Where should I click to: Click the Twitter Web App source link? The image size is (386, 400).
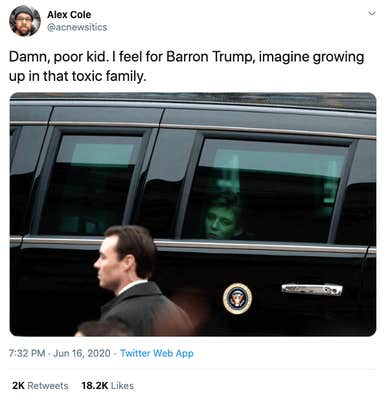click(157, 353)
